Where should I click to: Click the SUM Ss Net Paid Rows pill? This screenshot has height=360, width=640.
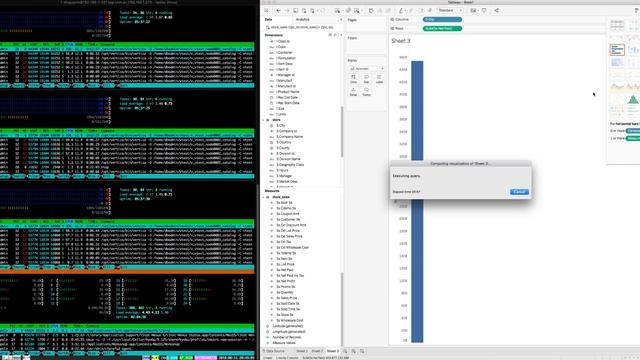442,29
